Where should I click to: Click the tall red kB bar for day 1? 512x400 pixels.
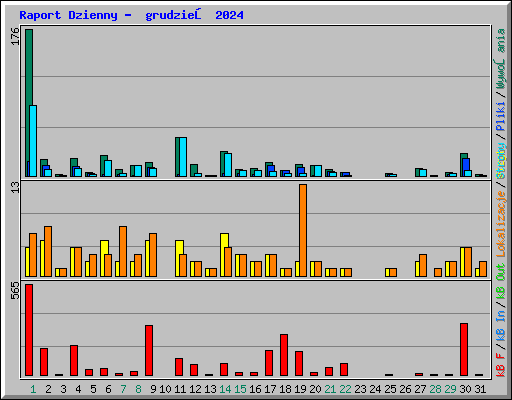29,330
